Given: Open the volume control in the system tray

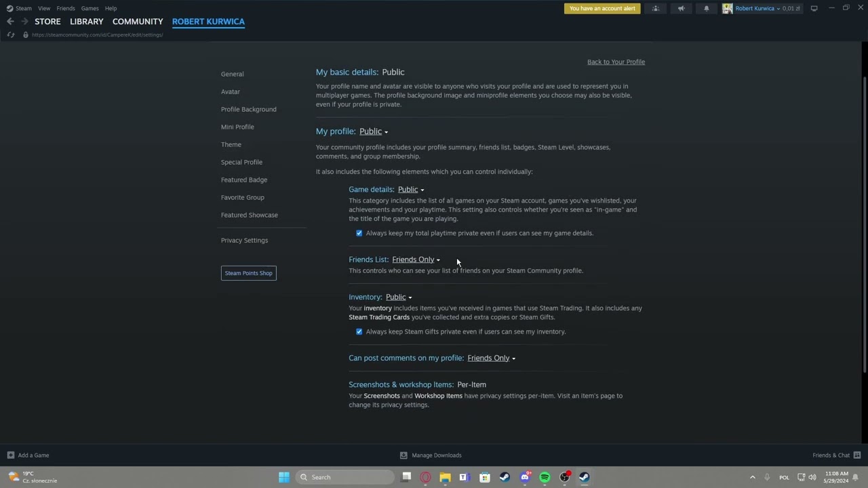Looking at the screenshot, I should (x=812, y=477).
